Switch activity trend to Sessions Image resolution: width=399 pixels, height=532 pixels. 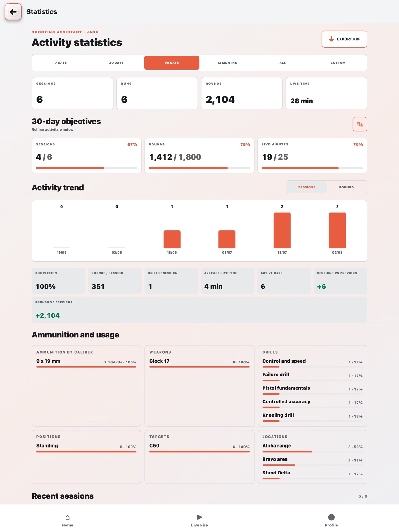tap(307, 187)
